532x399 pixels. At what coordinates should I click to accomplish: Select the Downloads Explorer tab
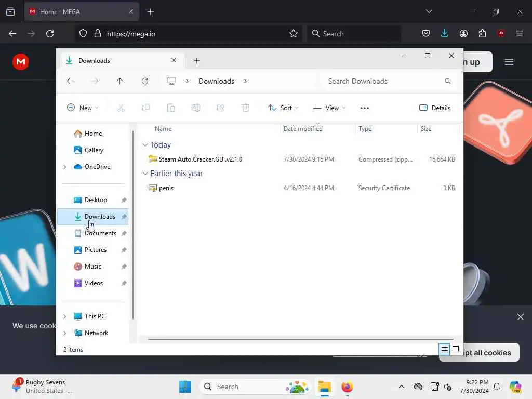122,60
